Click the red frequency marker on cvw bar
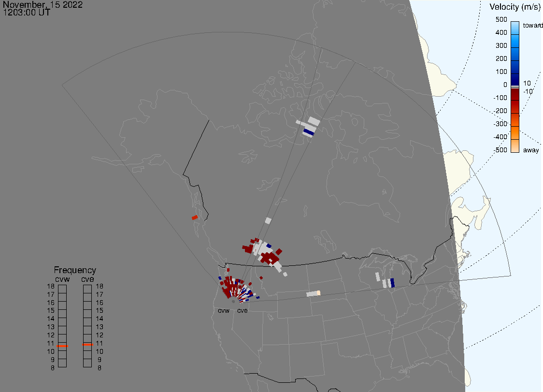This screenshot has height=392, width=543. click(x=62, y=346)
